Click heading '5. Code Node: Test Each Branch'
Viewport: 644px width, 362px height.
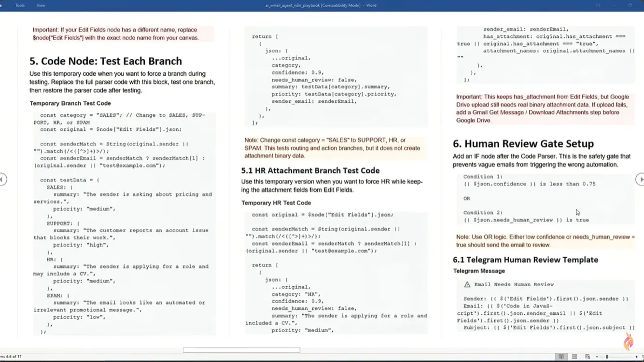tap(106, 61)
